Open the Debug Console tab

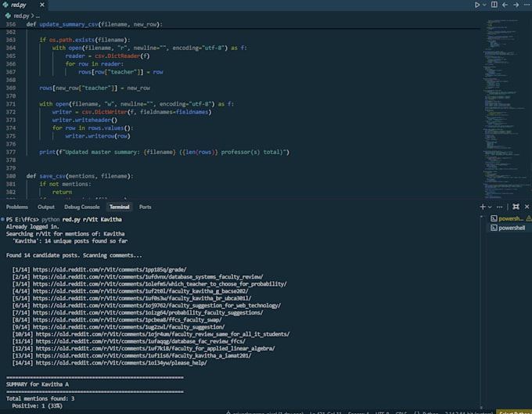click(82, 207)
